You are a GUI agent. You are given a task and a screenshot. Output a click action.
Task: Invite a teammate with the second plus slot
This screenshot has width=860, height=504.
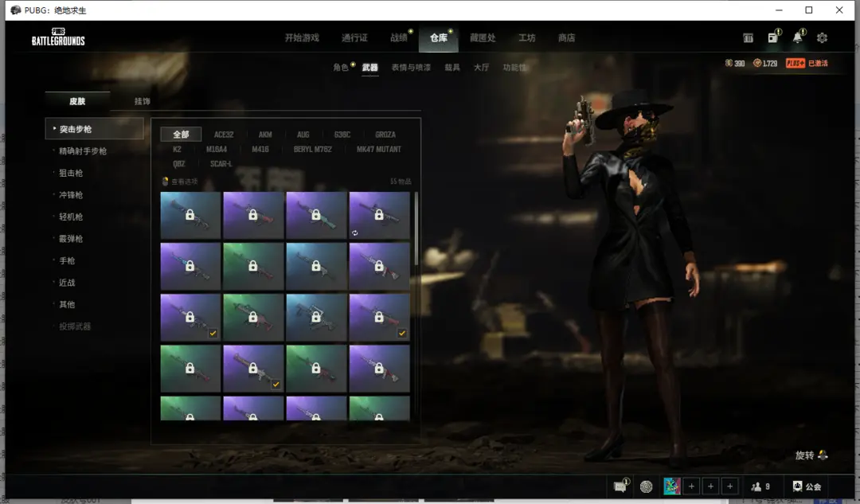[x=710, y=486]
